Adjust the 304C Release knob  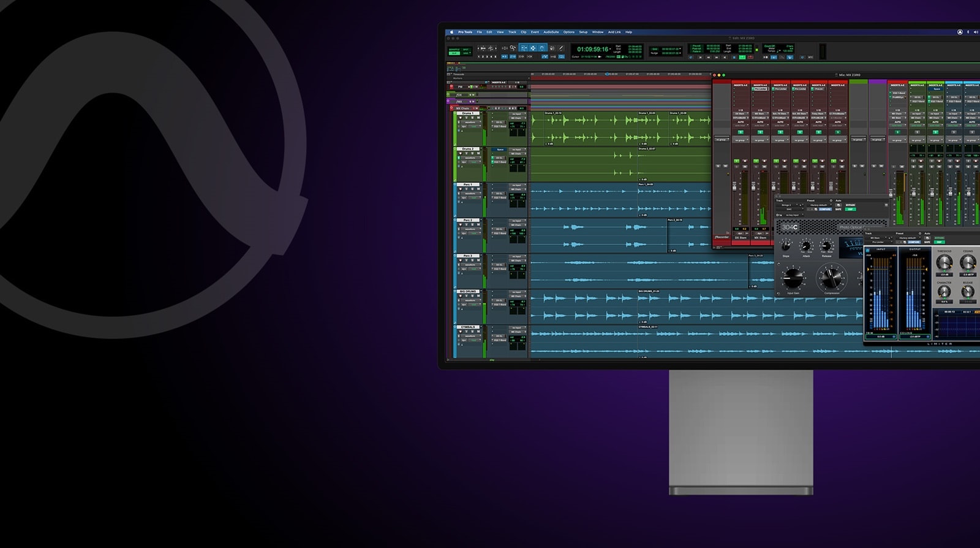click(826, 246)
